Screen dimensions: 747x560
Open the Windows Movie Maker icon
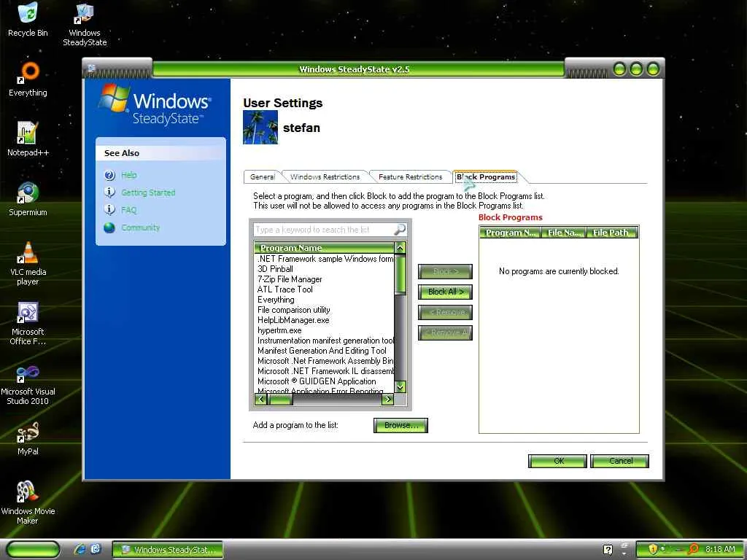coord(28,502)
